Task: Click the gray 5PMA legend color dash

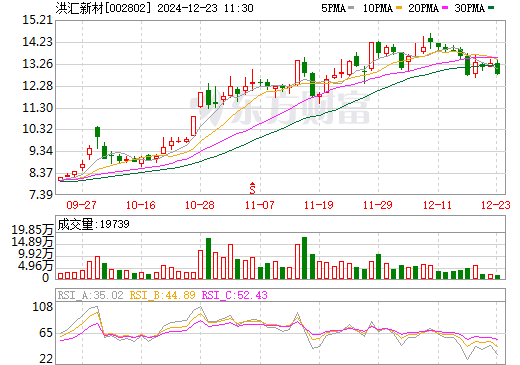Action: pyautogui.click(x=351, y=8)
